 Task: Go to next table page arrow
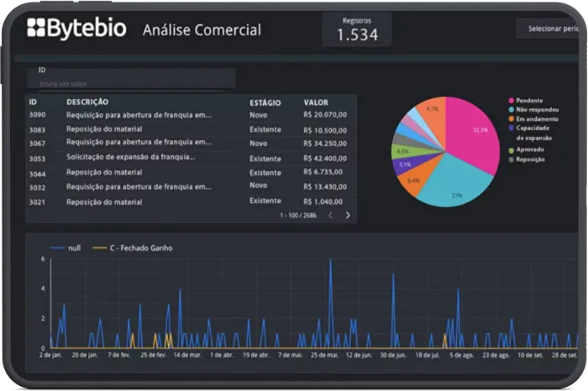348,216
